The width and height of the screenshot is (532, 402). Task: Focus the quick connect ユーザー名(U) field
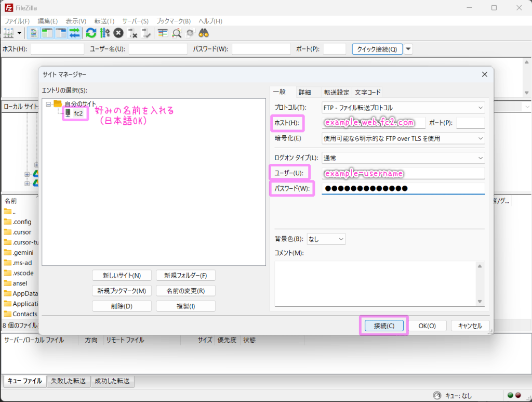coord(158,49)
